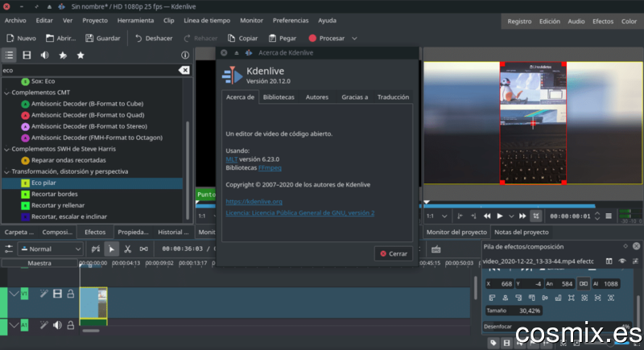Collapse Complementos SWH de Steve Harris category
644x350 pixels.
click(x=6, y=149)
